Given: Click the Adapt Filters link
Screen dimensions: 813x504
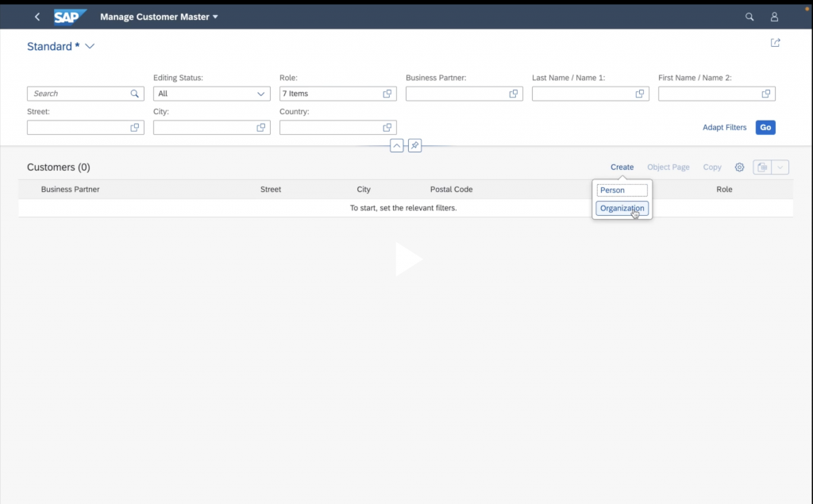Looking at the screenshot, I should click(724, 128).
